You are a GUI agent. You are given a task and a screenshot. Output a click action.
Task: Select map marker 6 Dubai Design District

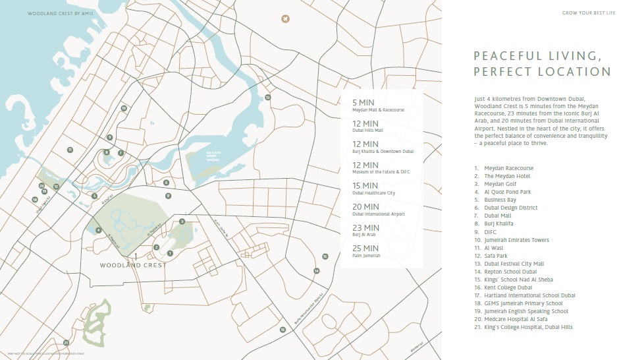[167, 183]
